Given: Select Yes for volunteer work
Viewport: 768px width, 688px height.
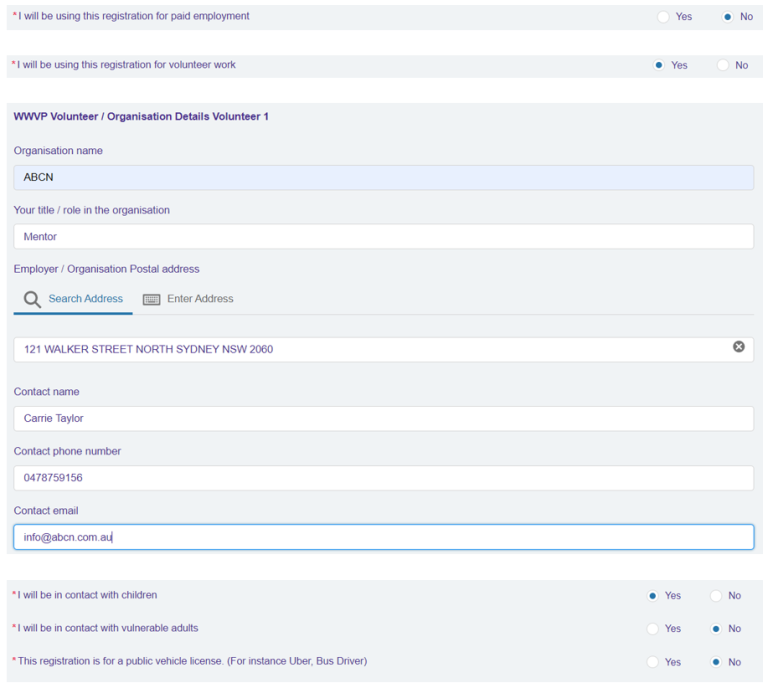Looking at the screenshot, I should (x=659, y=65).
